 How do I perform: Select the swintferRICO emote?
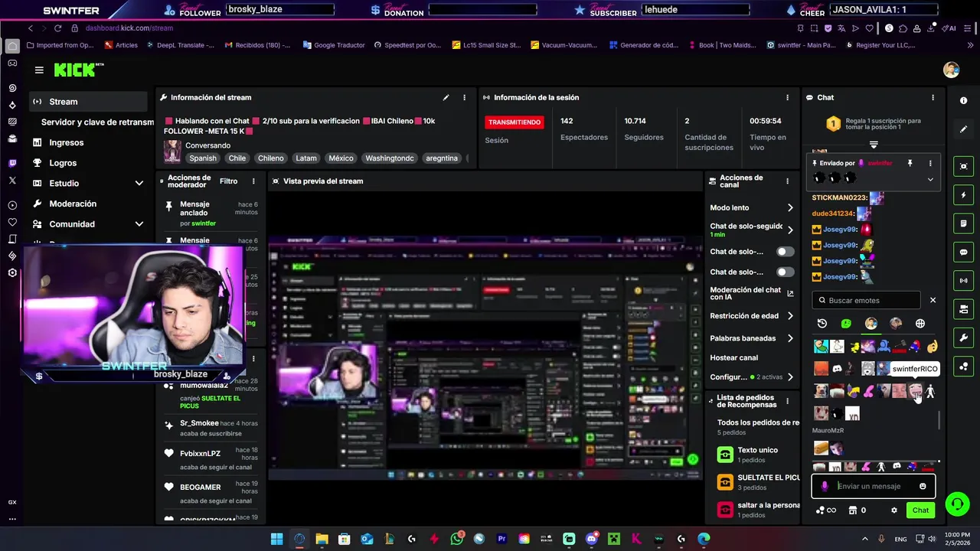(x=915, y=392)
